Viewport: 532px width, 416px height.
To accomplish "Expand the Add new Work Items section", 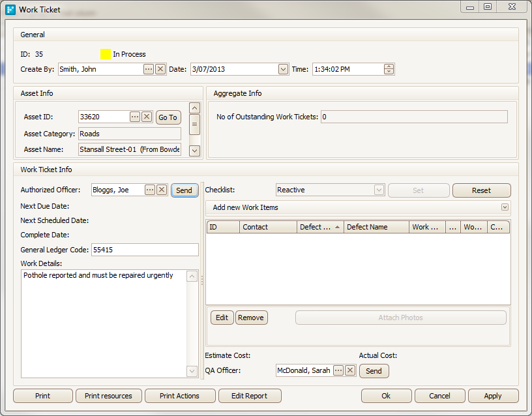I will coord(505,207).
